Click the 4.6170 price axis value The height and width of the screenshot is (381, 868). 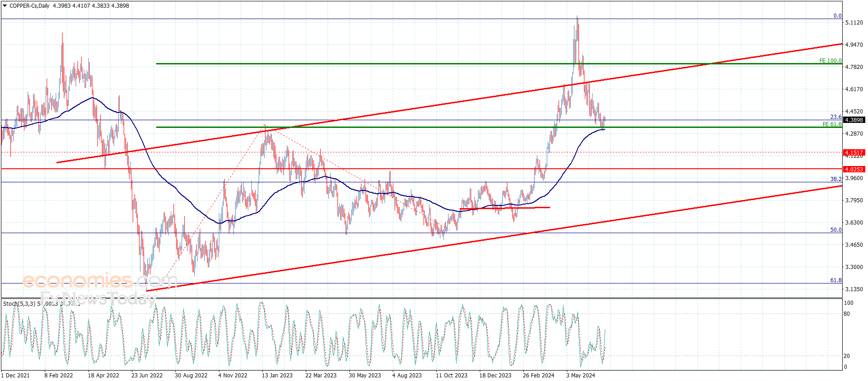[854, 89]
